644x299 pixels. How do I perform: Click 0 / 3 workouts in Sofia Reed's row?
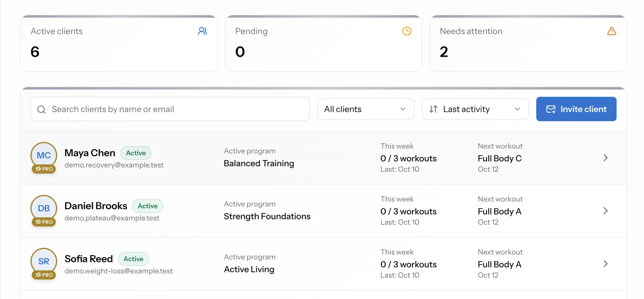[x=409, y=264]
